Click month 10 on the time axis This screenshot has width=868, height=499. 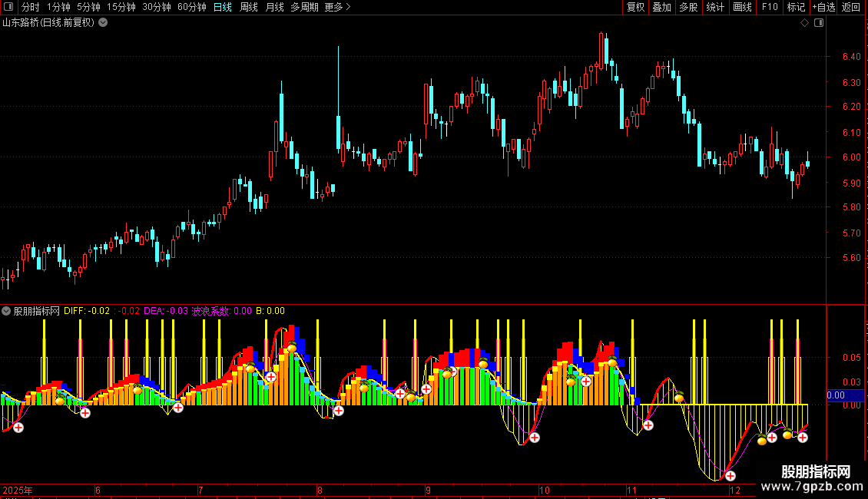pos(544,490)
